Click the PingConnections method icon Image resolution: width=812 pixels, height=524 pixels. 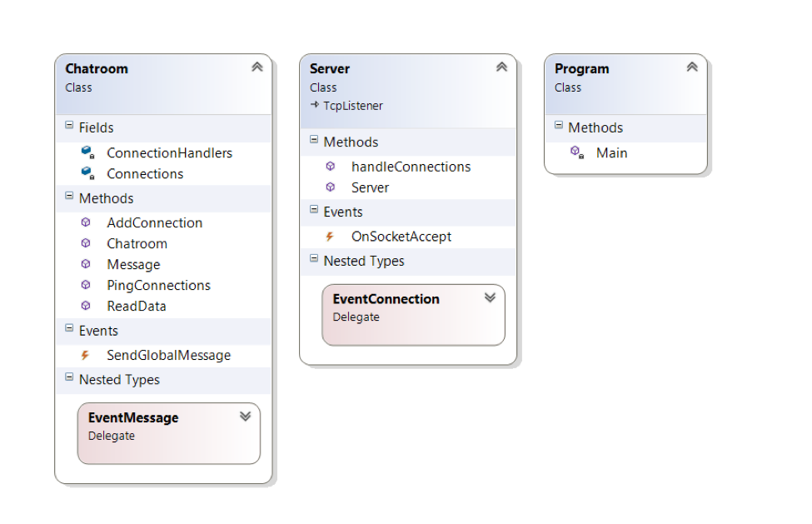[86, 285]
